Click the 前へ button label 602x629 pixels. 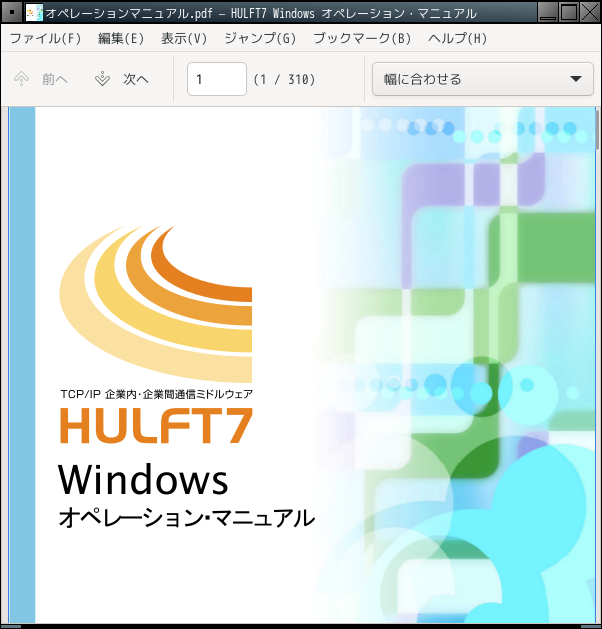pyautogui.click(x=55, y=79)
